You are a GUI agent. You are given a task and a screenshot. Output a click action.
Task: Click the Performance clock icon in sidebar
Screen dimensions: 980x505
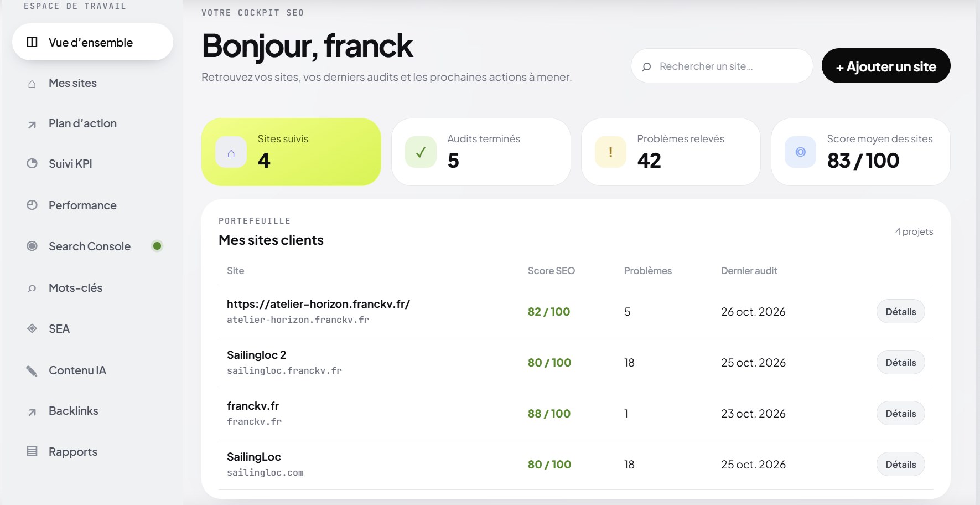coord(32,205)
